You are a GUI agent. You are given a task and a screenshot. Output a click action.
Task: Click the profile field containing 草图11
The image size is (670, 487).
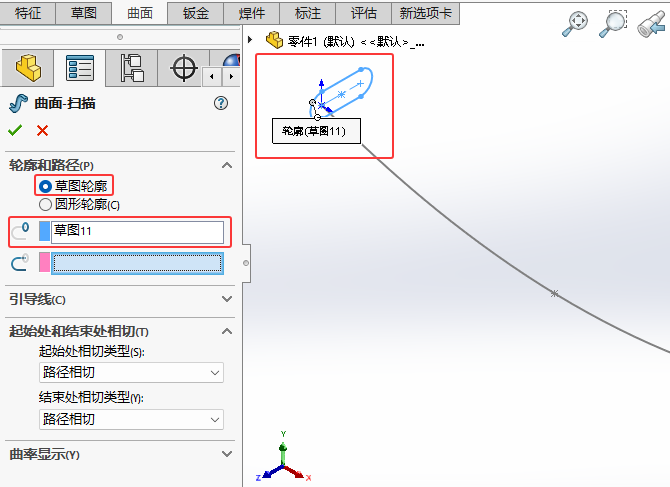click(x=137, y=232)
